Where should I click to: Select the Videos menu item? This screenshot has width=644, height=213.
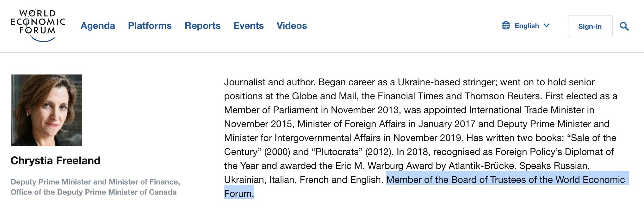coord(292,26)
